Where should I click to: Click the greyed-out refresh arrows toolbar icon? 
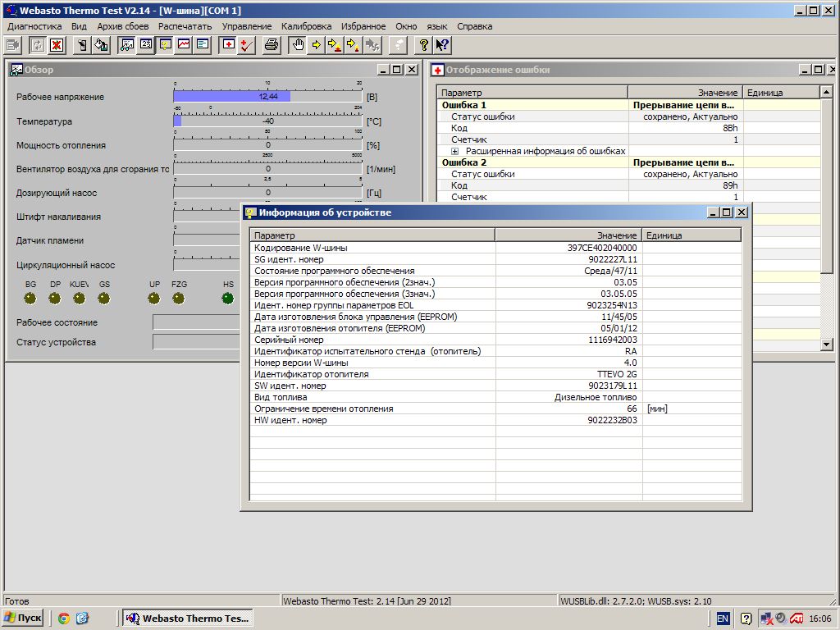[x=38, y=45]
